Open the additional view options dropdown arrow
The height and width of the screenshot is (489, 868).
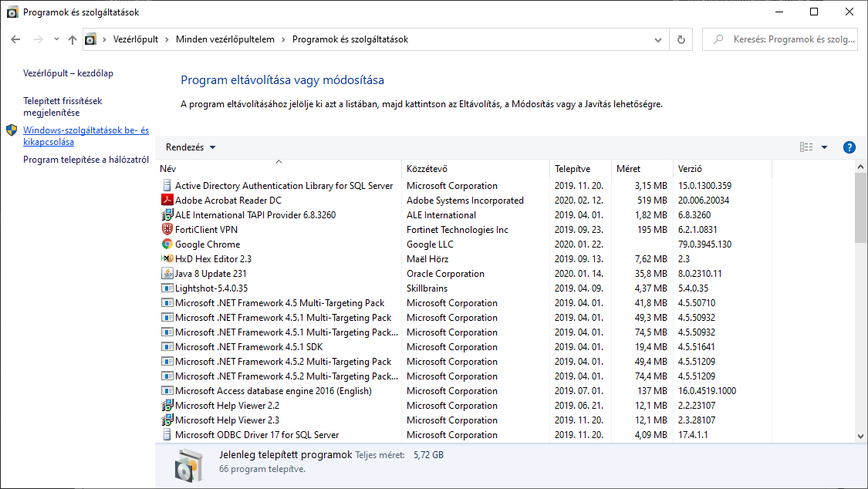click(x=824, y=147)
